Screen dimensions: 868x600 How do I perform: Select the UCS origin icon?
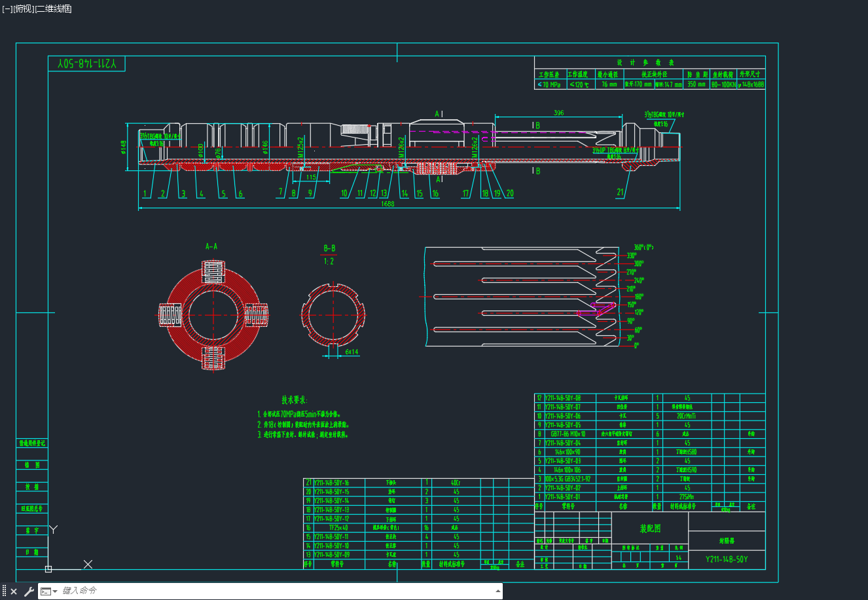pos(48,569)
